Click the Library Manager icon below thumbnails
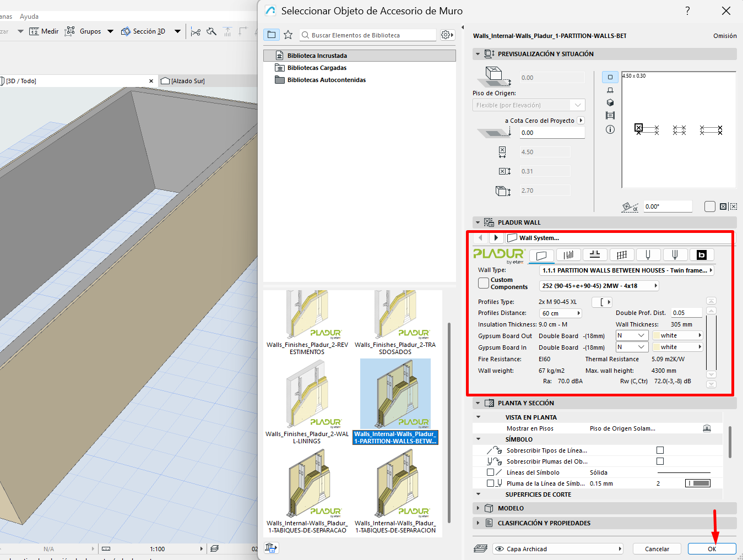 (x=270, y=547)
